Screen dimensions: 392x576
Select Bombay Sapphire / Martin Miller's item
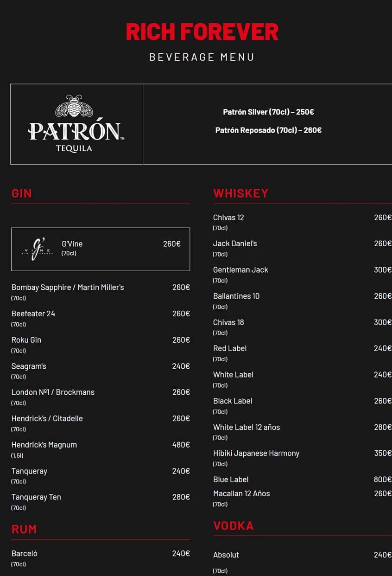(x=68, y=288)
